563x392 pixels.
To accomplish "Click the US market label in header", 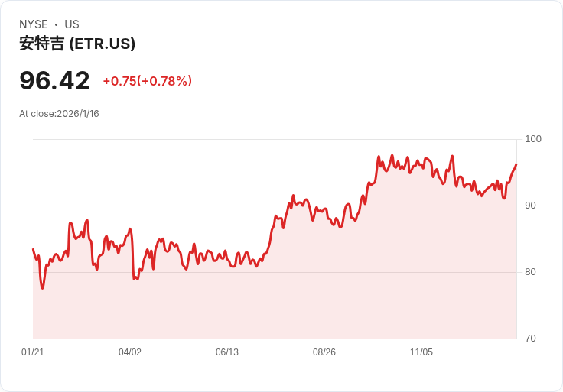I will click(x=72, y=24).
